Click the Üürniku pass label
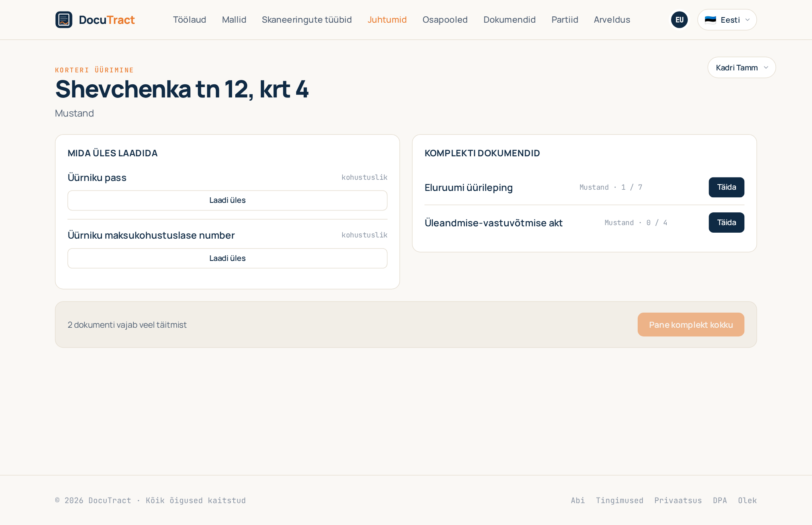Screen dimensions: 812x525 pos(97,177)
